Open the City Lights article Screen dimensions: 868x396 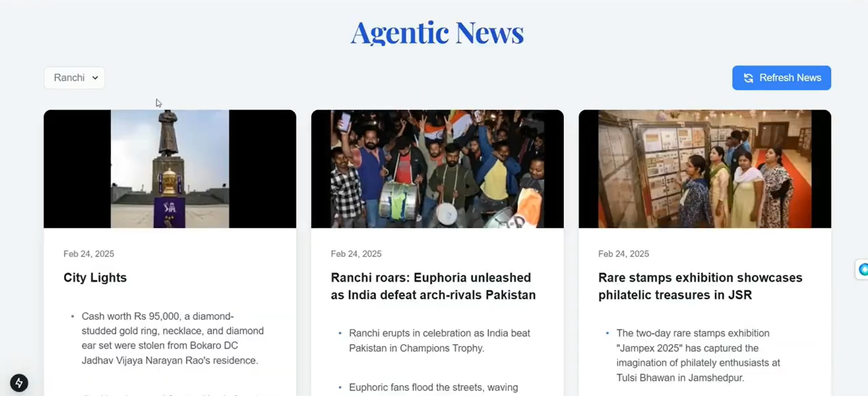tap(95, 277)
